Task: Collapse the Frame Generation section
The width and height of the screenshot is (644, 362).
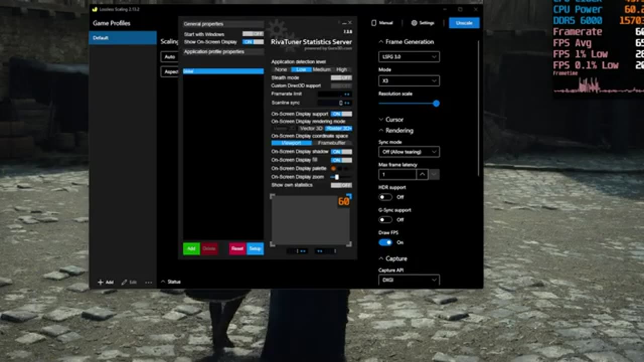Action: pyautogui.click(x=406, y=42)
